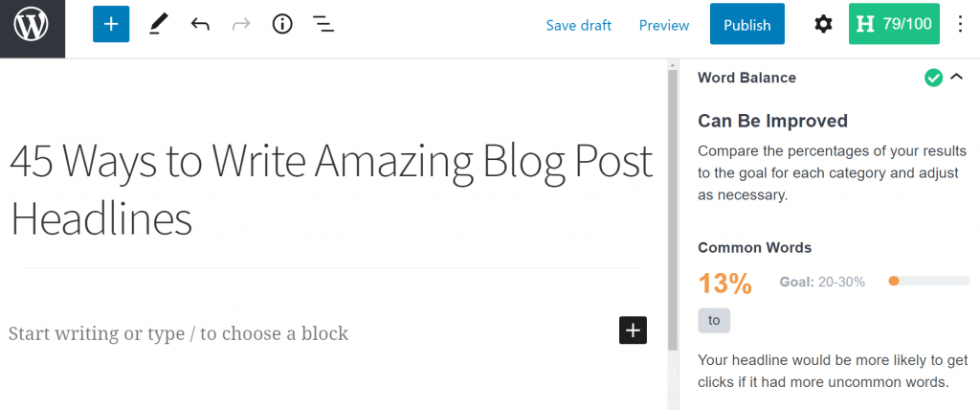The height and width of the screenshot is (410, 980).
Task: Click the Save draft link
Action: (578, 26)
